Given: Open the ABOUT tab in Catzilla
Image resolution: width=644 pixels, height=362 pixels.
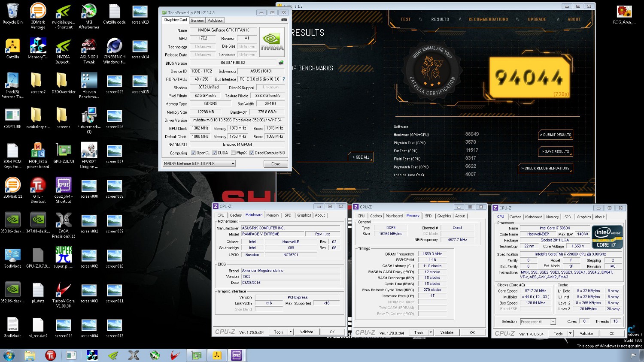Looking at the screenshot, I should pyautogui.click(x=574, y=19).
